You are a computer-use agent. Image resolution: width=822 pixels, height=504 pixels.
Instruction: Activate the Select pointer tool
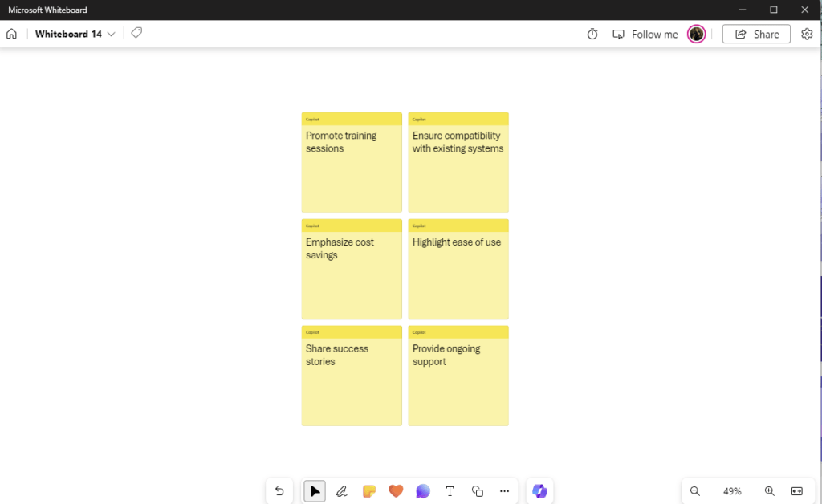pos(315,491)
